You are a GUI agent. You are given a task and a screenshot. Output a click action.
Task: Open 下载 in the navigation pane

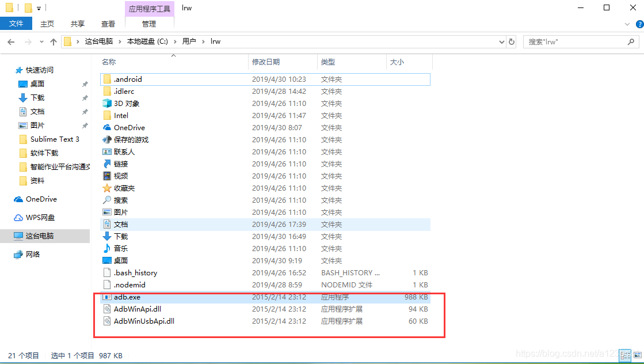37,98
